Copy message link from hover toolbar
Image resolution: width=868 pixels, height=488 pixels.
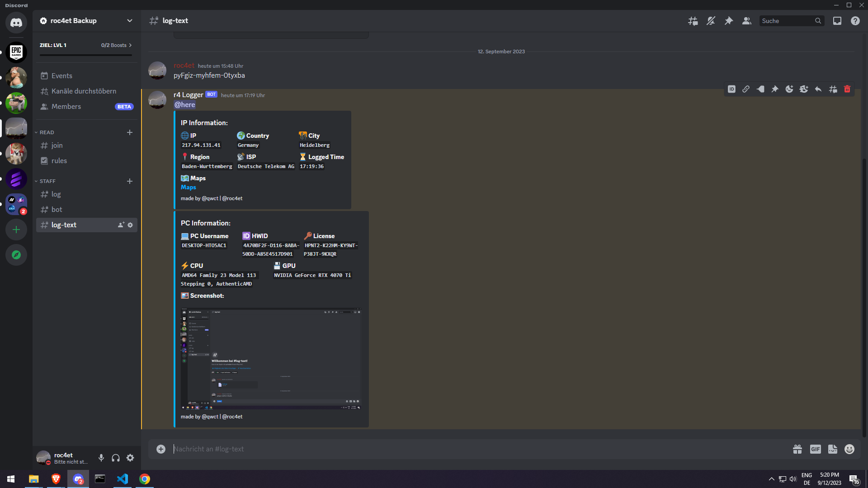click(746, 89)
